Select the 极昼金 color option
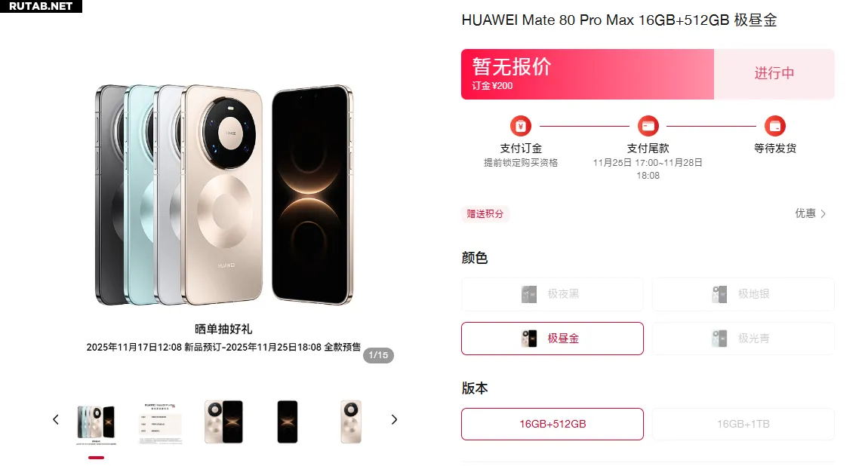 click(553, 339)
